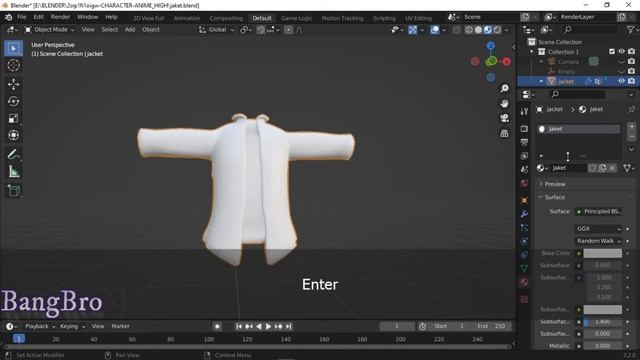Toggle Camera render visibility in outliner
Image resolution: width=640 pixels, height=360 pixels.
[631, 61]
